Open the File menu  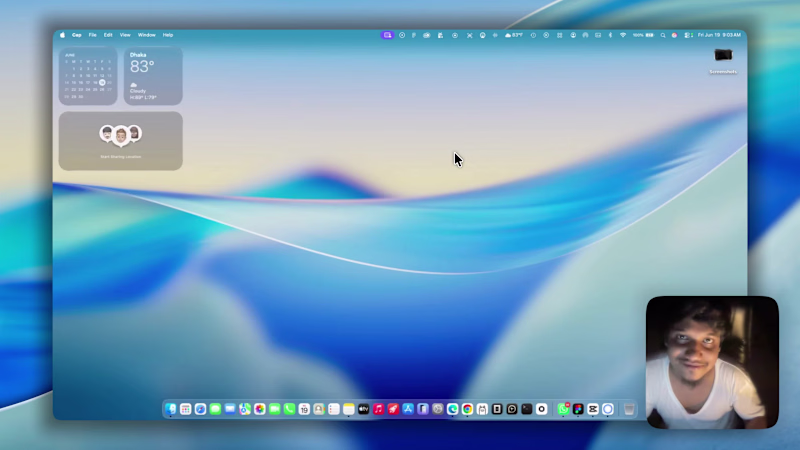pos(92,35)
